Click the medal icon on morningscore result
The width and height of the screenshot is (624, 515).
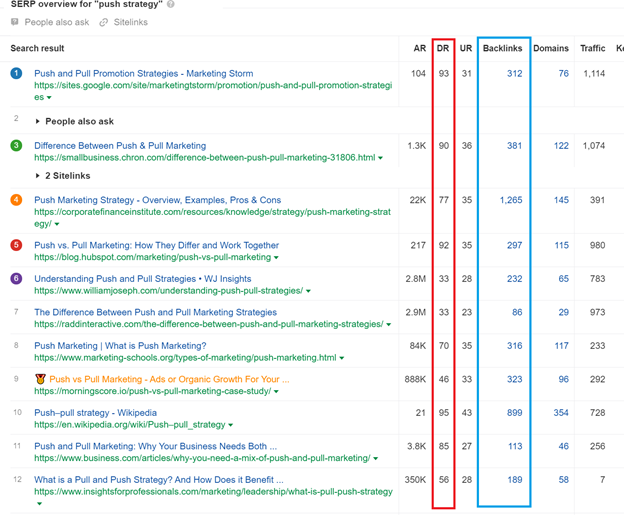pyautogui.click(x=40, y=379)
